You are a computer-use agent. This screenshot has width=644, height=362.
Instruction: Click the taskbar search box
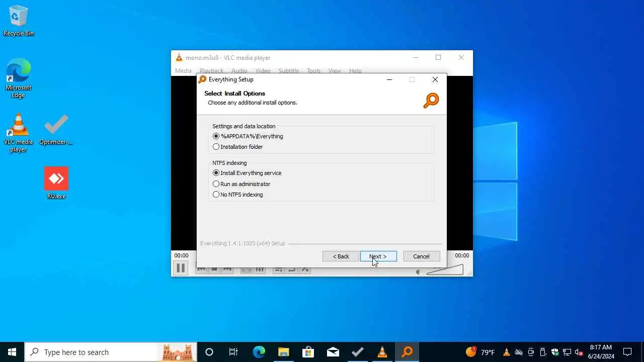point(110,352)
